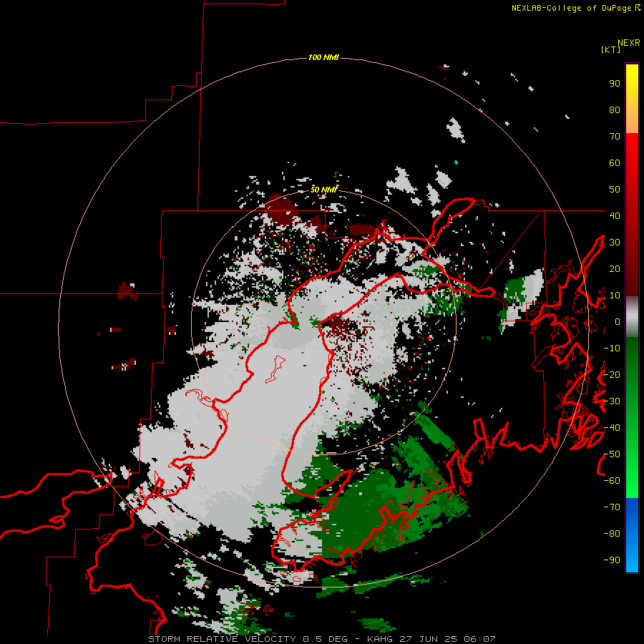The width and height of the screenshot is (644, 644).
Task: Click the KAHG station identifier in the caption
Action: click(379, 639)
